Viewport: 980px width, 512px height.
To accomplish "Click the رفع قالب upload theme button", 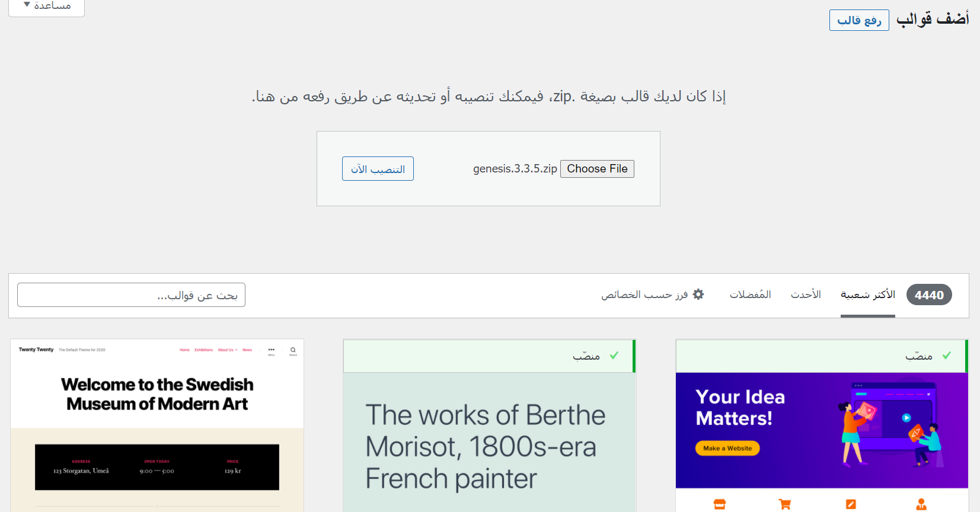I will (x=859, y=20).
